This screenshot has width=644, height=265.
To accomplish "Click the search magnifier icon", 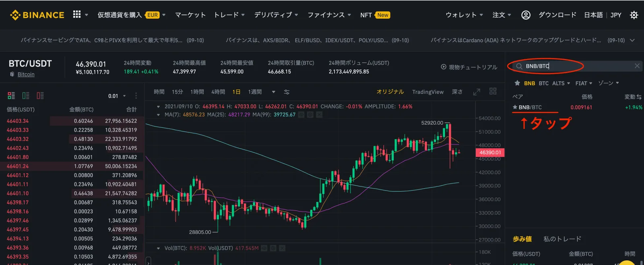I will point(519,66).
